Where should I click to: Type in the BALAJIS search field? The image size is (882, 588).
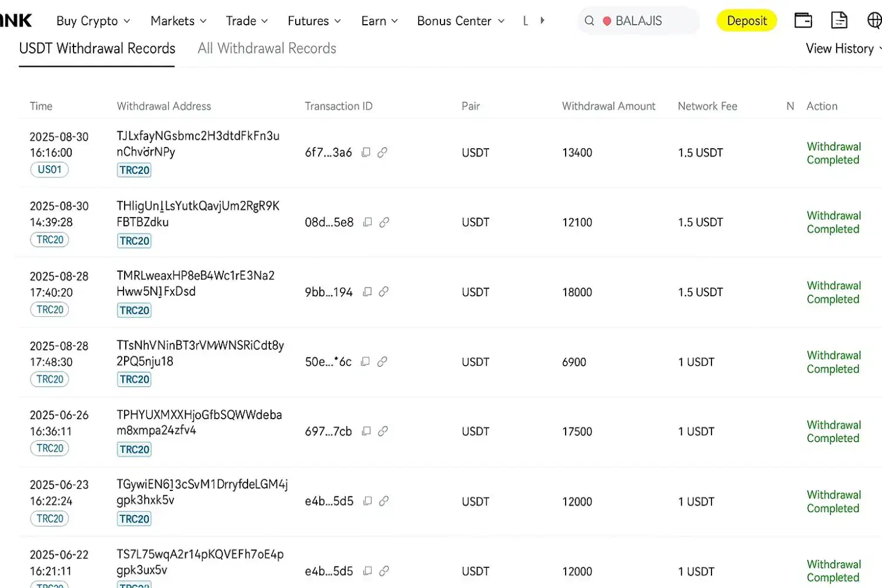(x=647, y=21)
